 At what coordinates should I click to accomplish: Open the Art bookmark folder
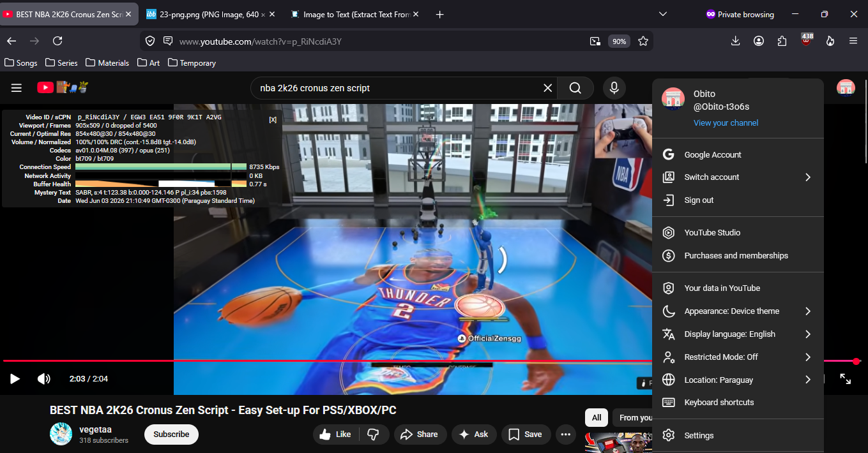coord(149,63)
